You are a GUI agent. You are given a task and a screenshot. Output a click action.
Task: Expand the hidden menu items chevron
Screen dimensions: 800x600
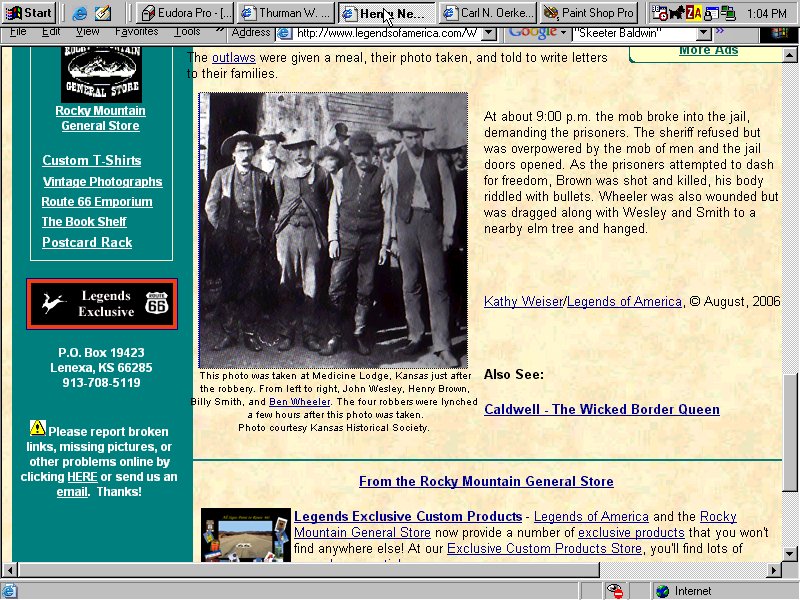pos(219,31)
